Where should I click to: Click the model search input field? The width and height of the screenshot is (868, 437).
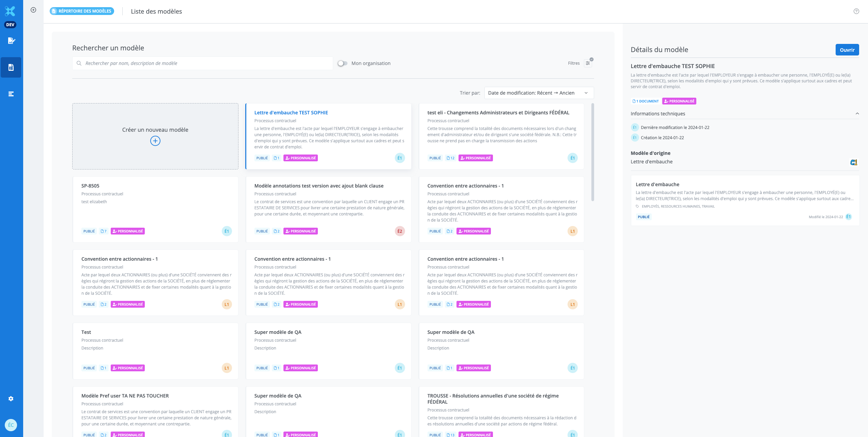pos(202,63)
